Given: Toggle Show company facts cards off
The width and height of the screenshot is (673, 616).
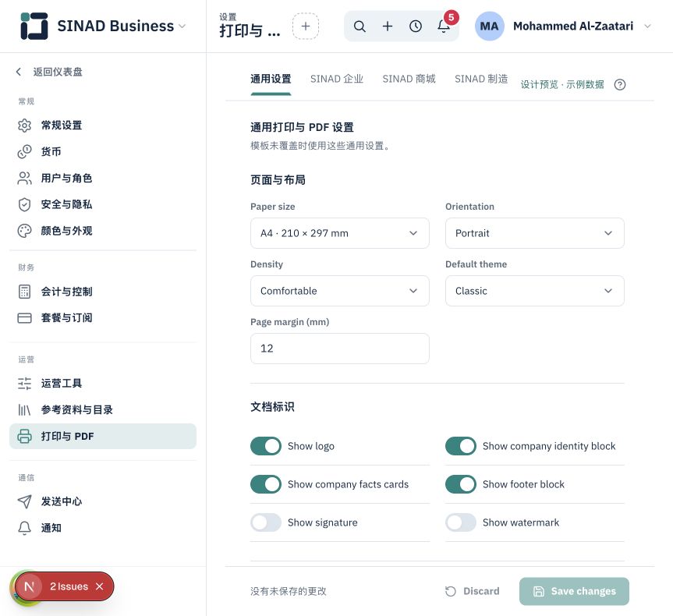Looking at the screenshot, I should pos(266,484).
